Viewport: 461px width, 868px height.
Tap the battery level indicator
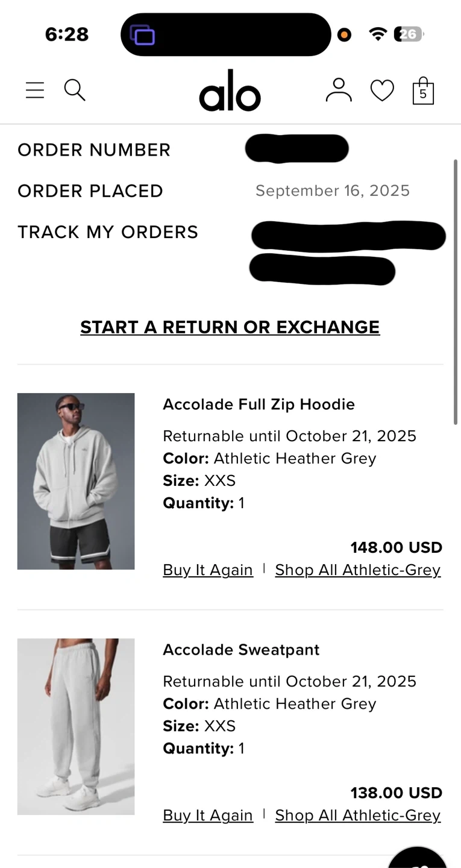[x=409, y=34]
